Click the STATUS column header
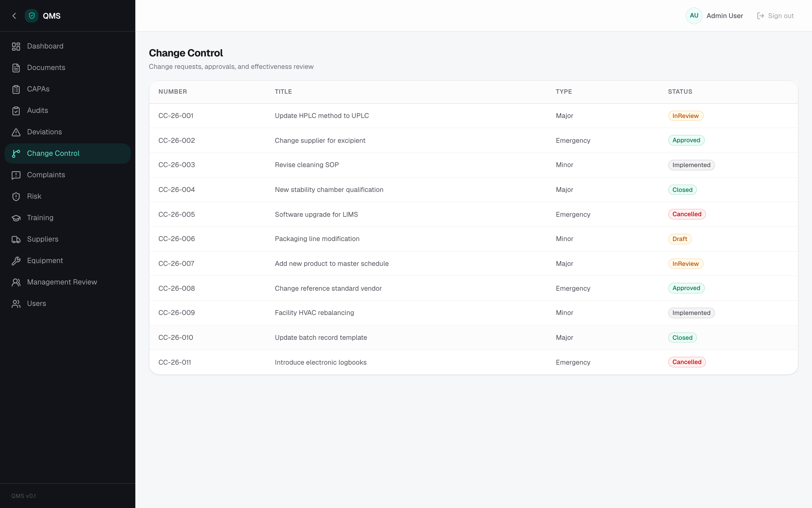812x508 pixels. 680,92
